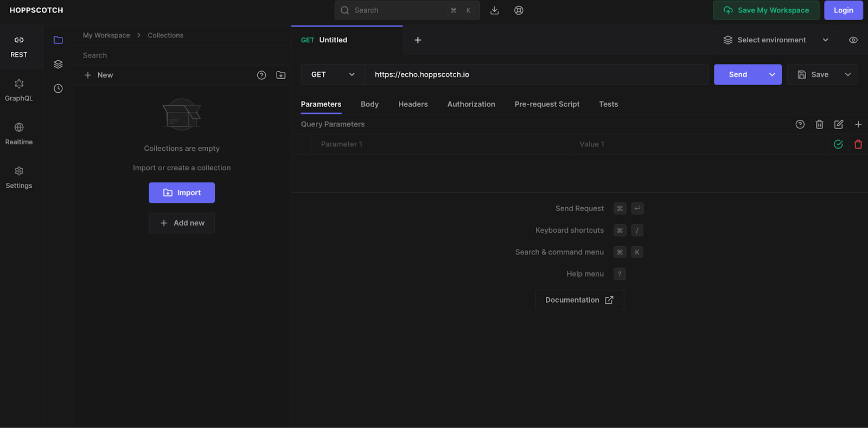Image resolution: width=868 pixels, height=428 pixels.
Task: Click import collection folder icon
Action: (280, 75)
